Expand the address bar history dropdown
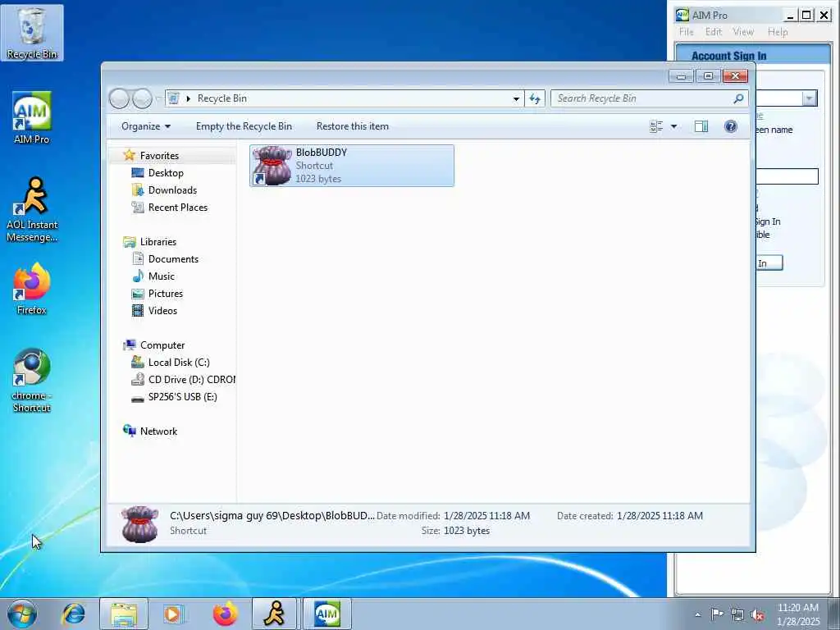This screenshot has width=840, height=630. (x=516, y=98)
